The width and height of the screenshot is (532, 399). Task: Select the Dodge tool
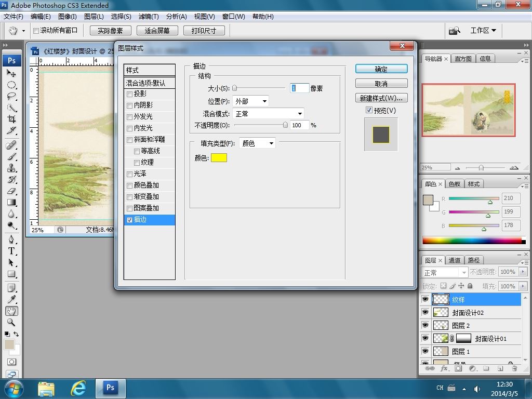click(11, 225)
